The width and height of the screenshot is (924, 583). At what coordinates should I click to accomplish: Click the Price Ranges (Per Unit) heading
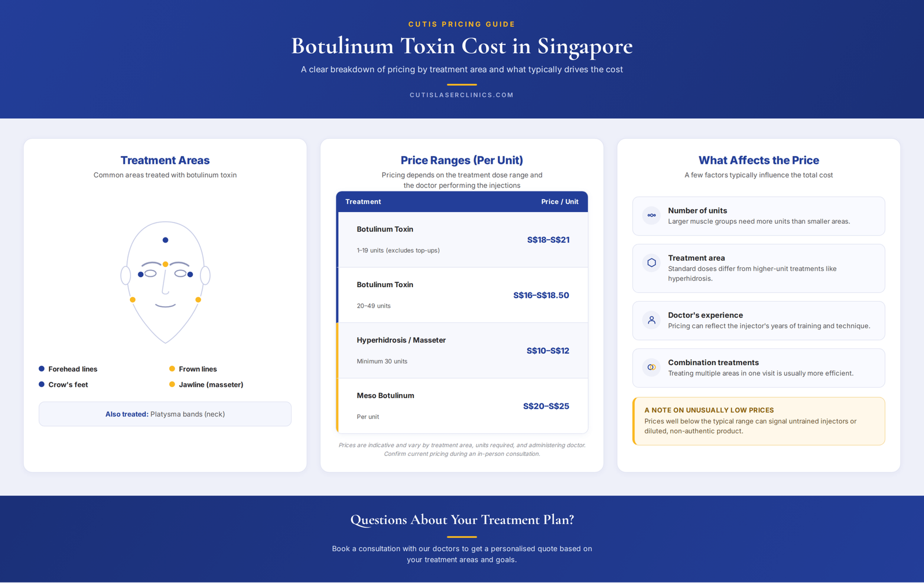(x=462, y=161)
